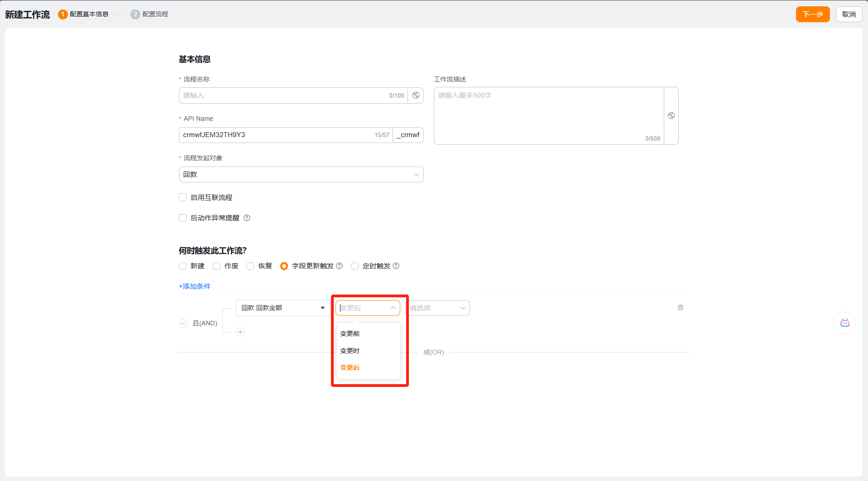Click help icon next to 字段更新触发
The image size is (868, 481).
[340, 266]
